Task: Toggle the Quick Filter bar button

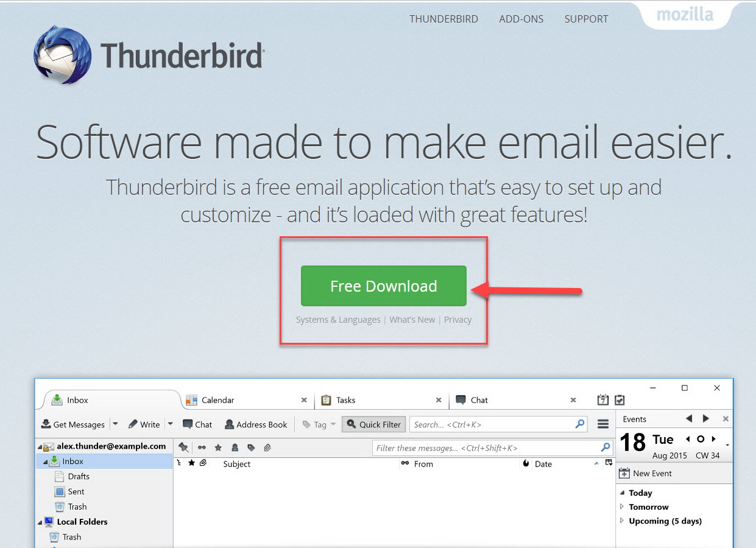Action: coord(374,424)
